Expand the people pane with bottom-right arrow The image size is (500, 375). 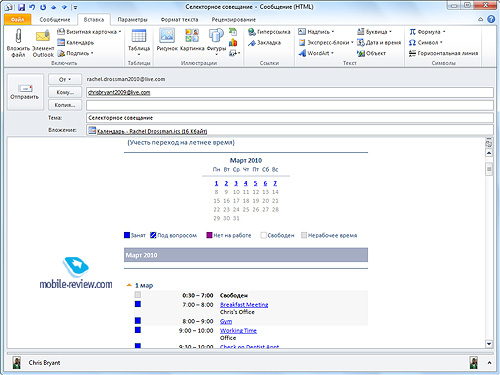click(x=489, y=363)
